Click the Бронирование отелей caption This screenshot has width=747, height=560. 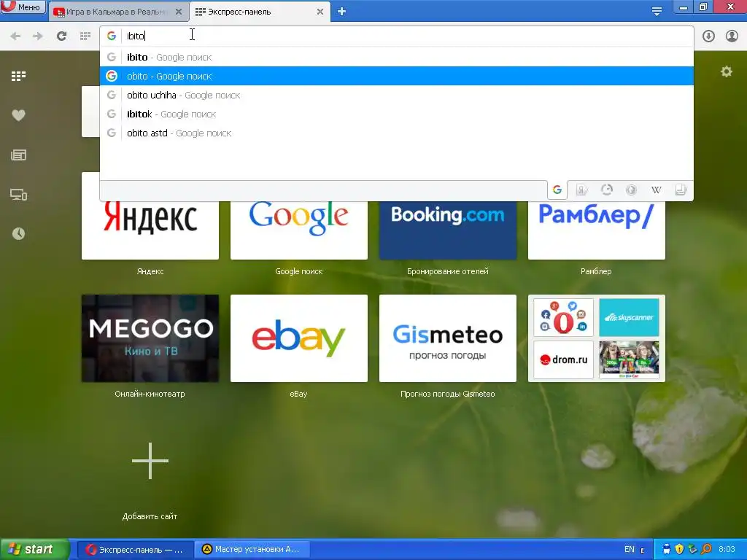click(448, 271)
